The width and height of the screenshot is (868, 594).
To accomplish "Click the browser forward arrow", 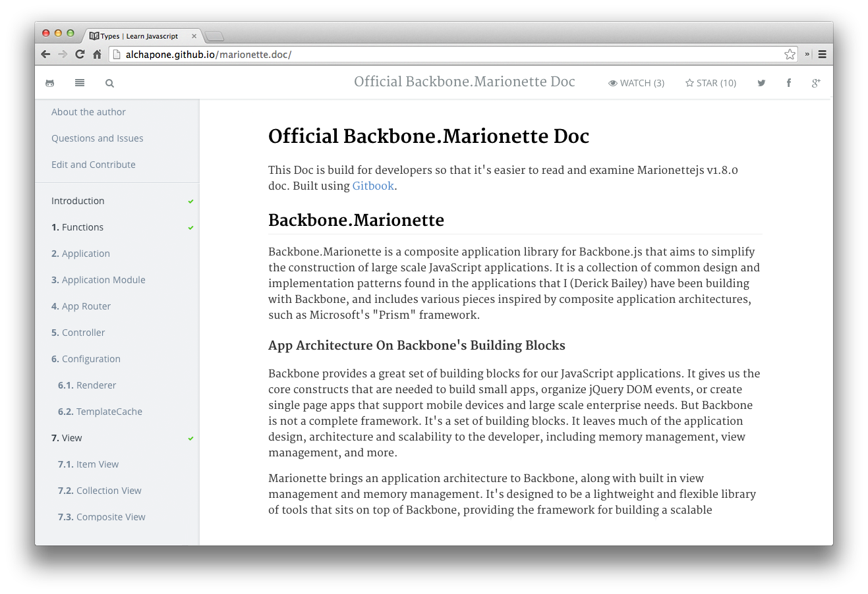I will point(63,54).
